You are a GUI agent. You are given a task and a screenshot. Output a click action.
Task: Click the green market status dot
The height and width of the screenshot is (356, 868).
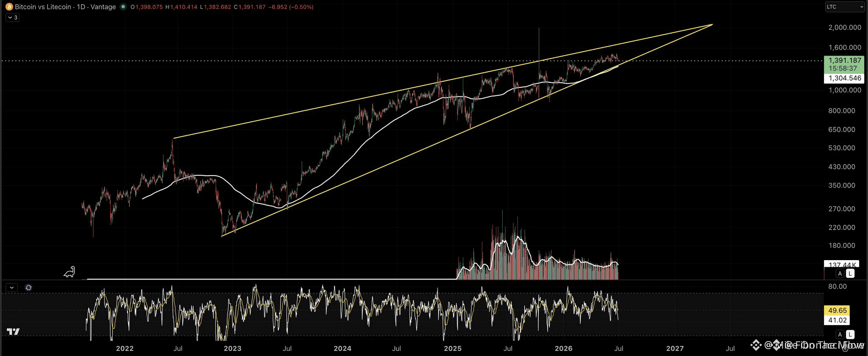[123, 7]
